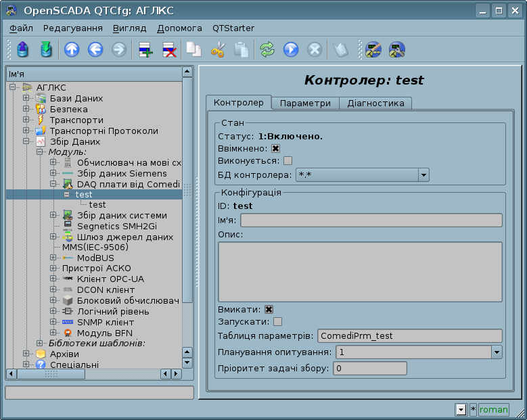Open the Редагування menu
This screenshot has width=527, height=420.
pos(73,28)
